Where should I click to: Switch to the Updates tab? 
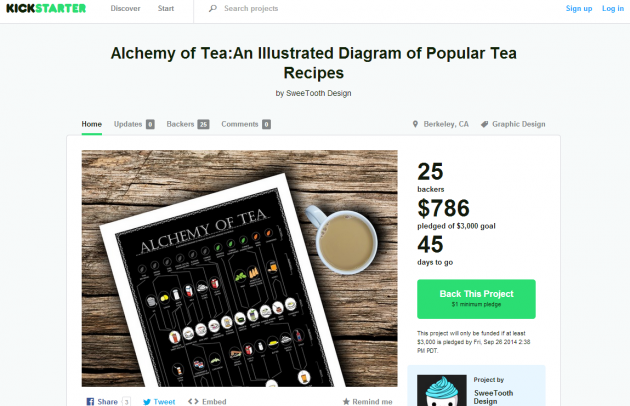(x=134, y=124)
